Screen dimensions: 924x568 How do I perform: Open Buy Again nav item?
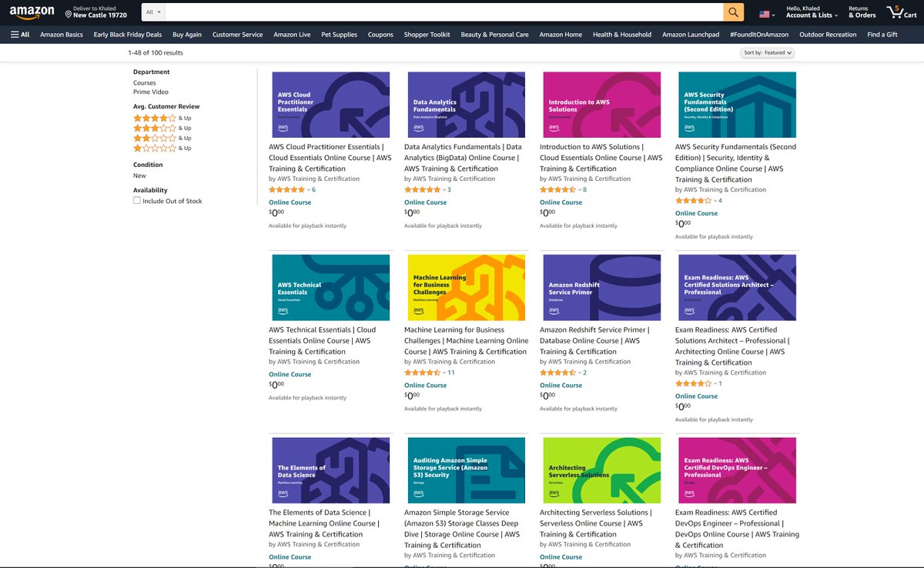(187, 35)
